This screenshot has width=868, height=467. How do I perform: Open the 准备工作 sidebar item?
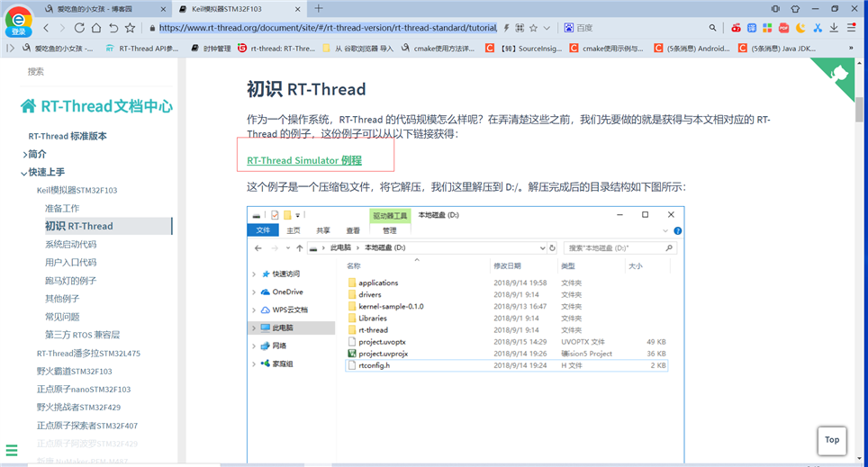[62, 208]
